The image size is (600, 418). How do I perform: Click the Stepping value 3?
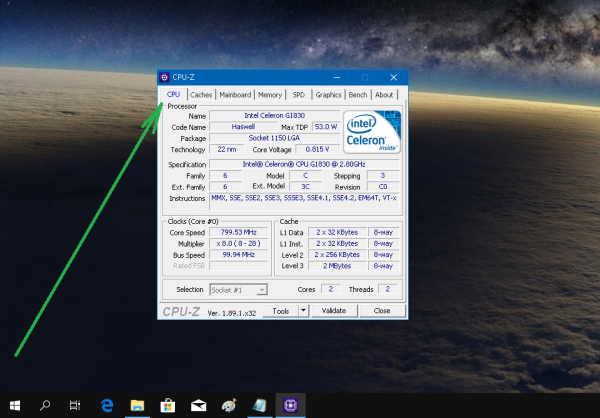(383, 176)
